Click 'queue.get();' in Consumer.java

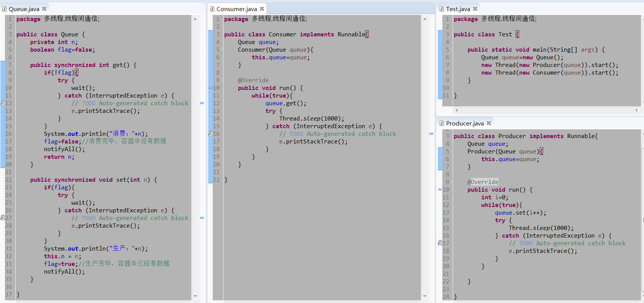[286, 103]
